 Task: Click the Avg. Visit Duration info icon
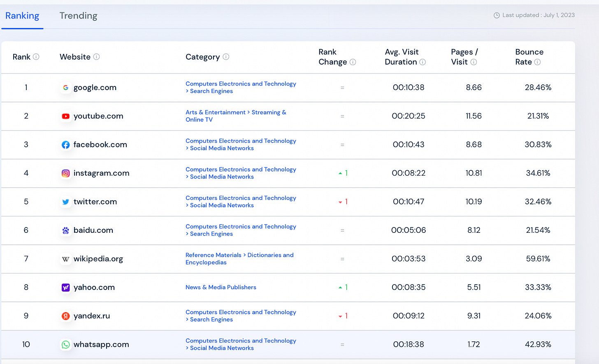pos(423,62)
